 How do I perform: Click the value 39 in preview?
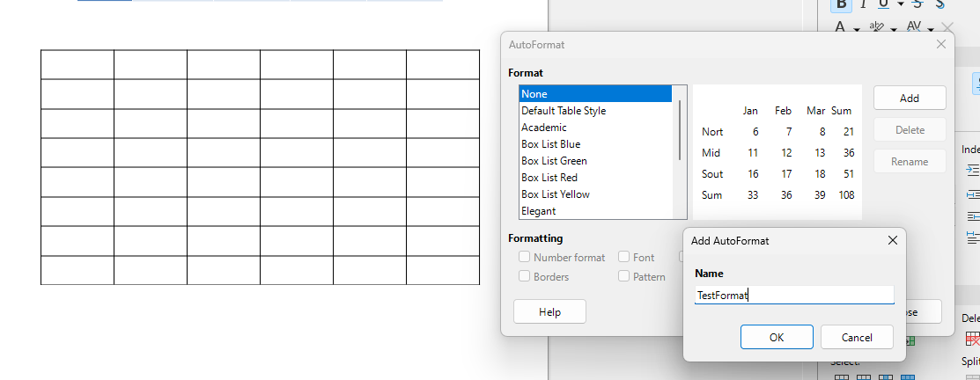[x=820, y=195]
